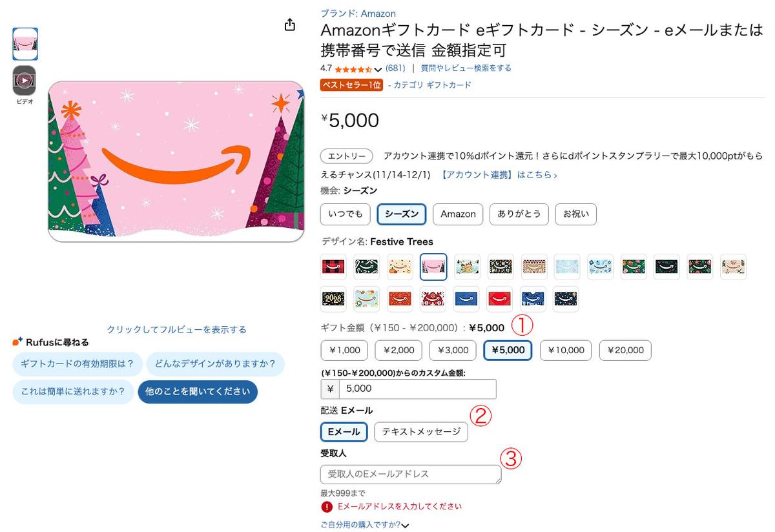Select the red plaid gift card design
The height and width of the screenshot is (532, 775).
click(333, 266)
